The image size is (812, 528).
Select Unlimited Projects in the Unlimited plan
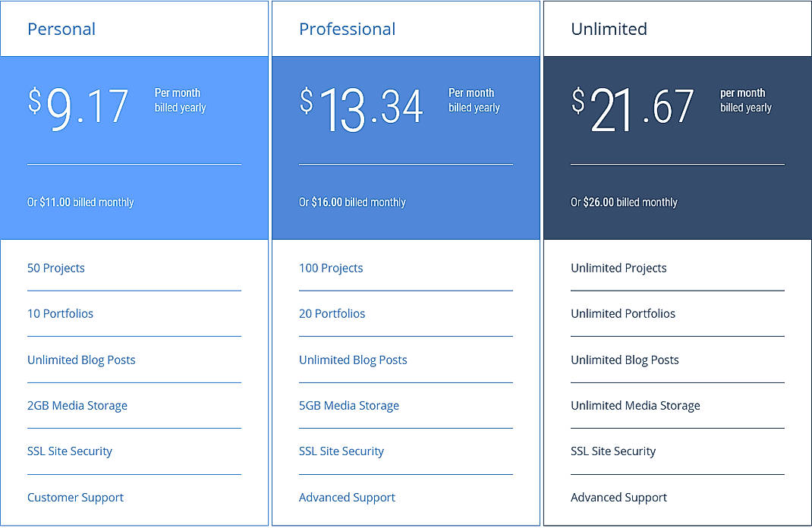618,268
